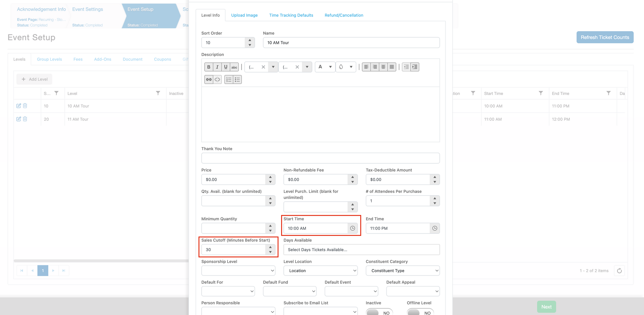Toggle the Offline Level switch

point(420,313)
